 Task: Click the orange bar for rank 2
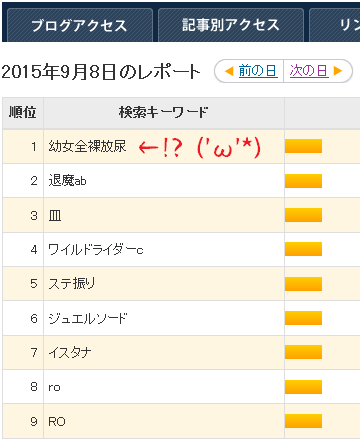pos(303,181)
